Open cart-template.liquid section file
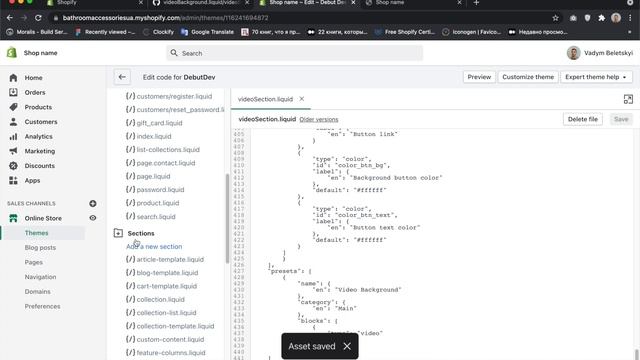This screenshot has width=640, height=360. pyautogui.click(x=162, y=286)
